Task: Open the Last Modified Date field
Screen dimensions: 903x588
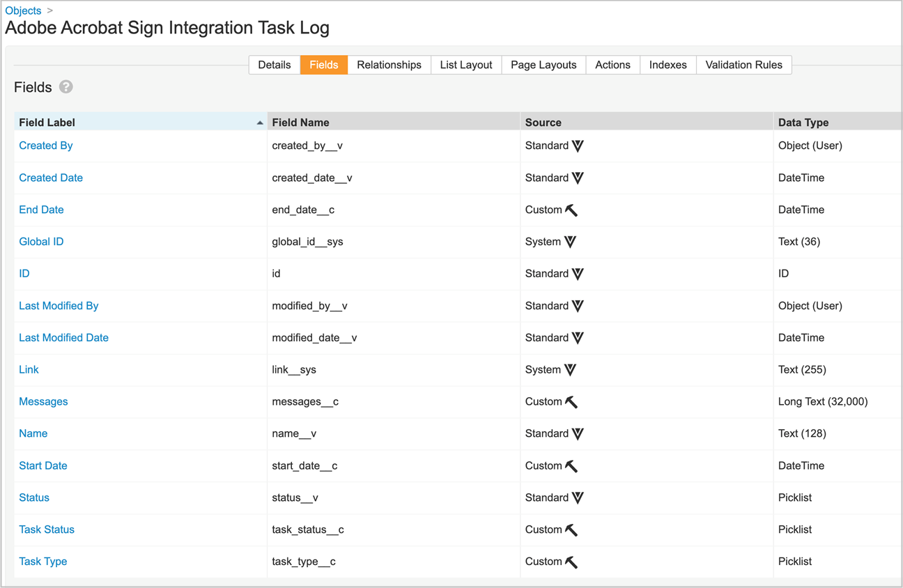Action: (x=63, y=338)
